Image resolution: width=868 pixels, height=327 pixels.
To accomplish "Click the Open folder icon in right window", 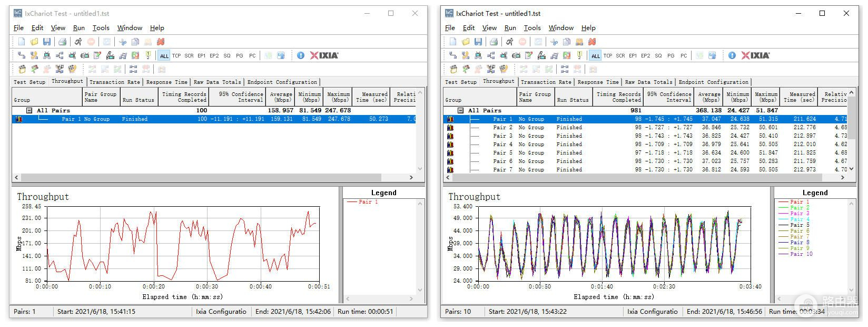I will pyautogui.click(x=466, y=42).
